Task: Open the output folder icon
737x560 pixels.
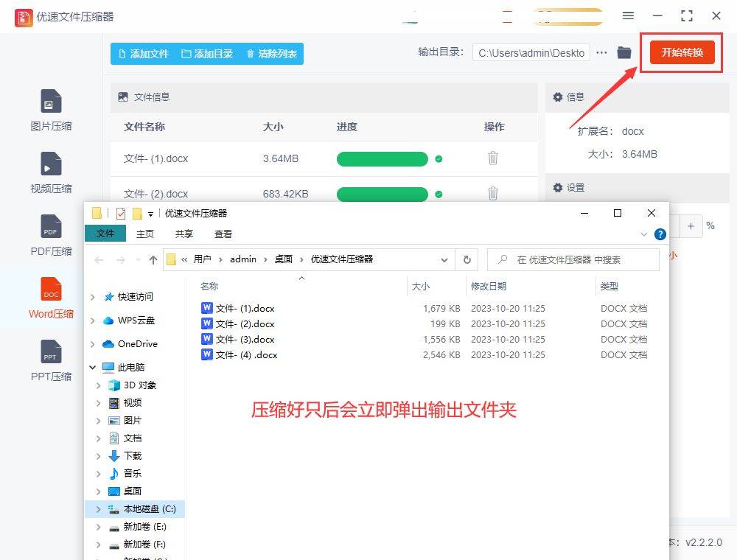Action: 624,52
